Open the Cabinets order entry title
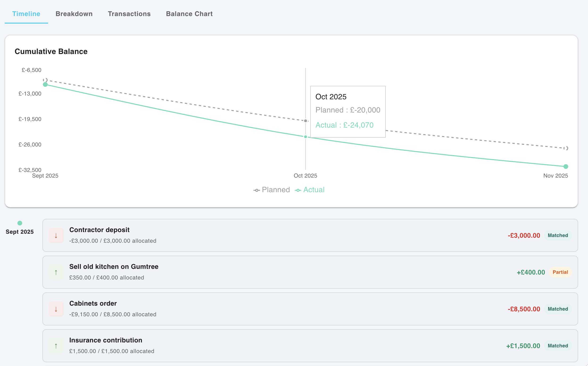Image resolution: width=588 pixels, height=366 pixels. coord(93,303)
